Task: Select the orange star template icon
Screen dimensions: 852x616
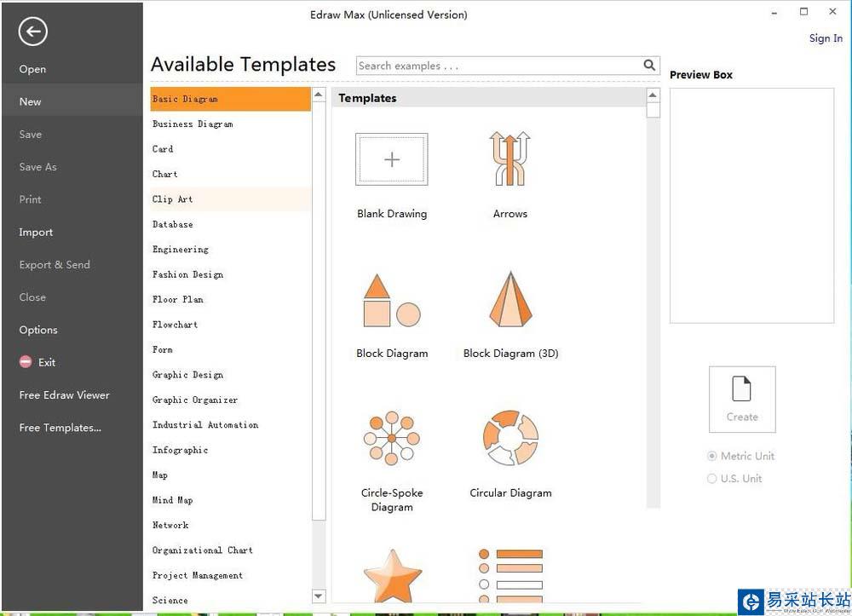Action: click(x=392, y=576)
